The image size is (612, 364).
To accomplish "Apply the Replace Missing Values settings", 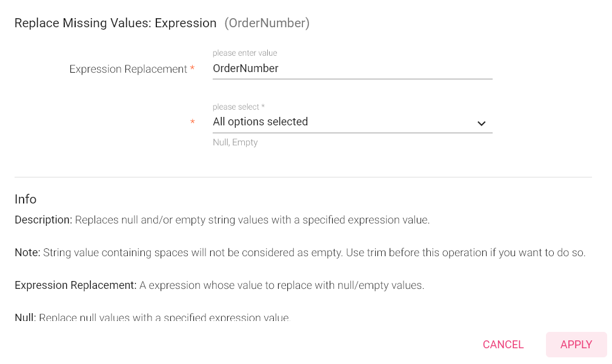I will coord(576,344).
